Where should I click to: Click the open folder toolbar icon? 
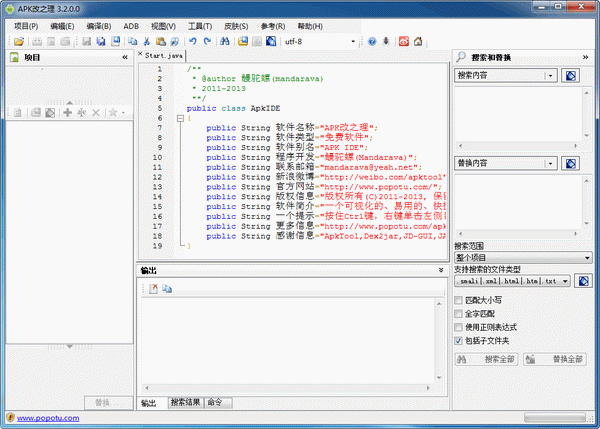19,42
